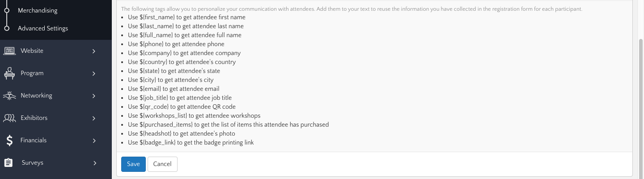This screenshot has width=644, height=179.
Task: Click the Exhibitors people group icon
Action: [9, 118]
